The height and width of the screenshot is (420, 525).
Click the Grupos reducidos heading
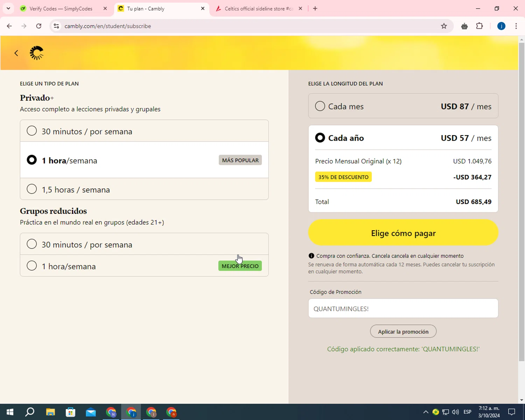tap(53, 211)
